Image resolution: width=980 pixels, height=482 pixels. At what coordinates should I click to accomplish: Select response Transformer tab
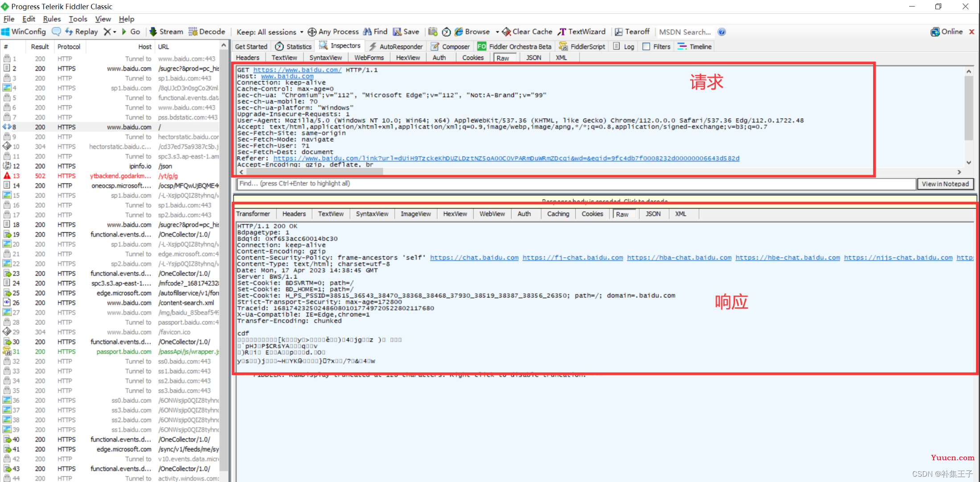(x=253, y=214)
